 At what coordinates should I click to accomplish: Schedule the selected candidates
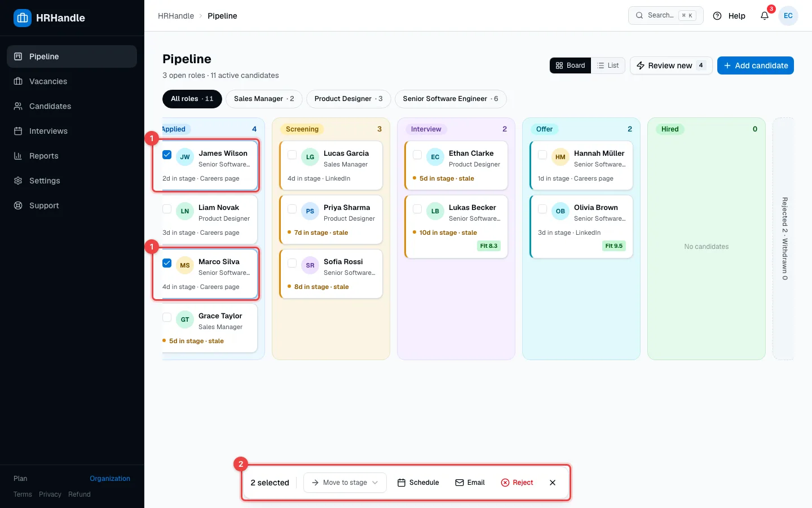[418, 483]
